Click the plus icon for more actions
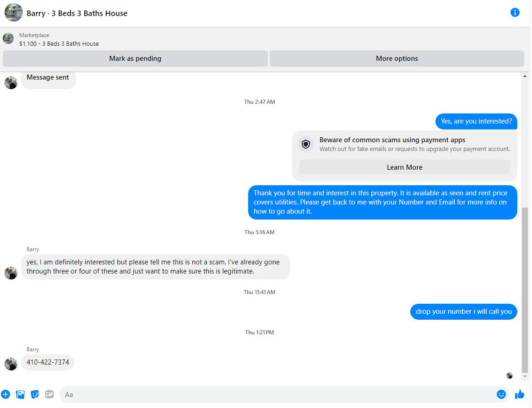Viewport: 532px width, 408px height. coord(5,394)
